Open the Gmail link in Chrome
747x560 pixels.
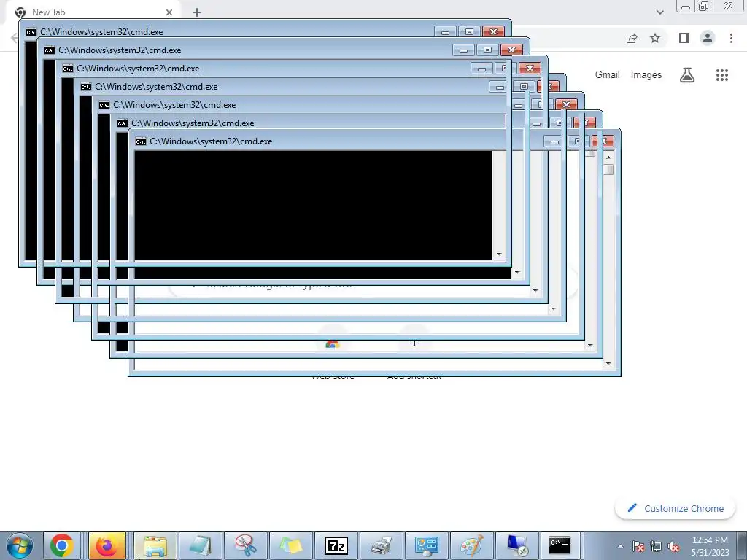click(608, 75)
